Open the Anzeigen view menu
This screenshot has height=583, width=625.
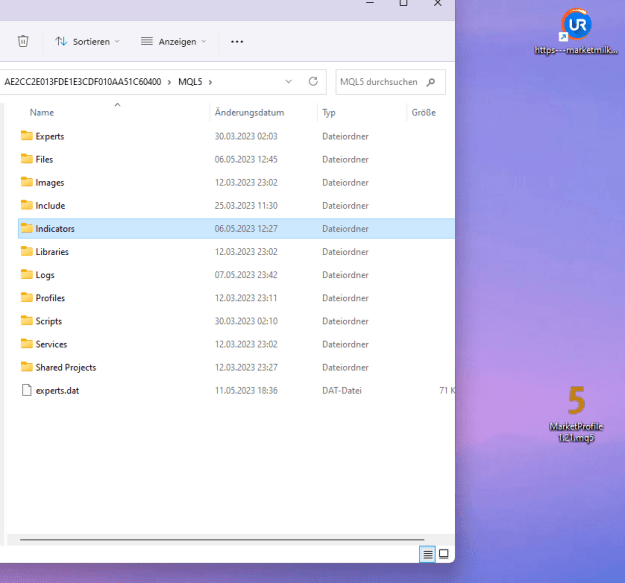[x=173, y=41]
